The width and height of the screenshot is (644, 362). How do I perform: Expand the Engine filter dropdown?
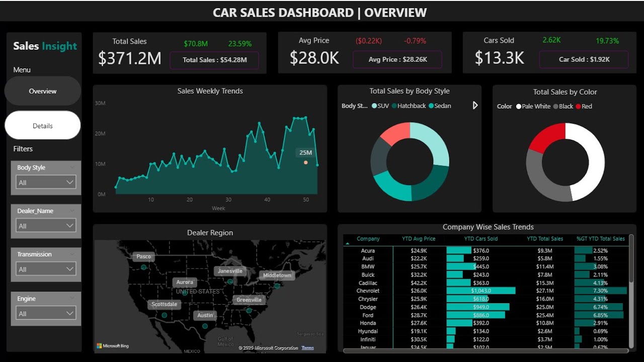(x=46, y=314)
